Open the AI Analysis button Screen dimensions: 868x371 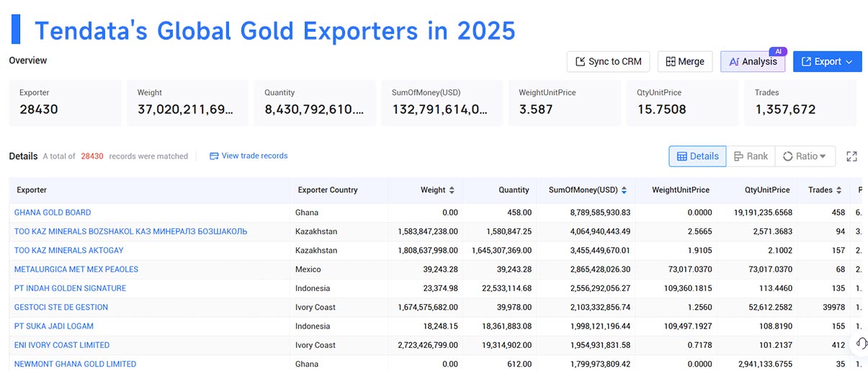[x=753, y=62]
